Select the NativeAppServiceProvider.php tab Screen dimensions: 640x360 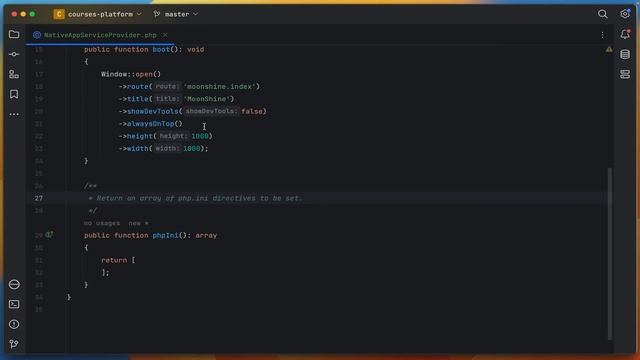[x=100, y=35]
